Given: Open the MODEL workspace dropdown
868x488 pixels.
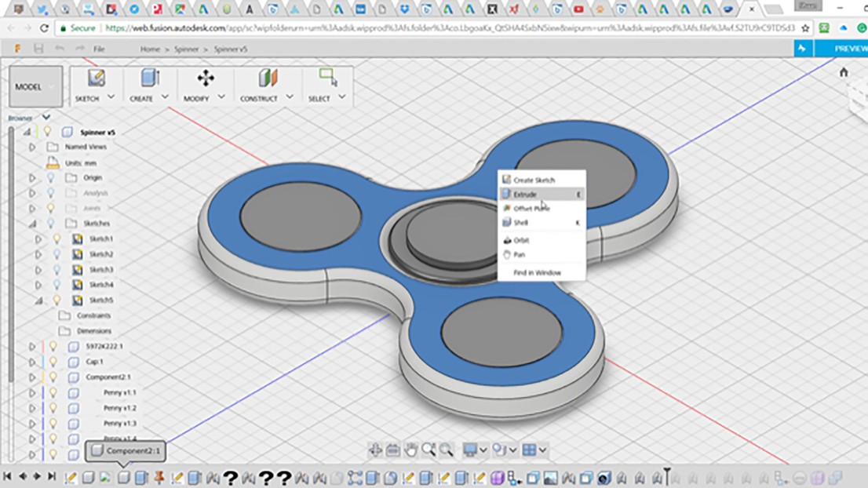Looking at the screenshot, I should click(x=35, y=87).
